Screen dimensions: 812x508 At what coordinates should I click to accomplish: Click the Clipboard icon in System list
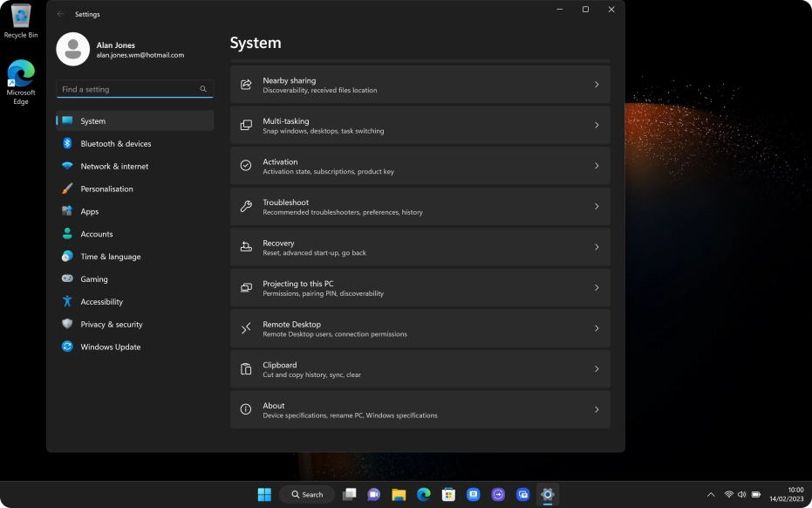pyautogui.click(x=246, y=369)
